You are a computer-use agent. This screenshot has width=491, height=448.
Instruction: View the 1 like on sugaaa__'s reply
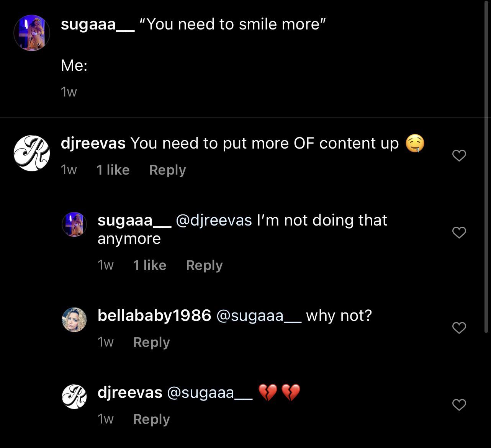click(x=150, y=265)
